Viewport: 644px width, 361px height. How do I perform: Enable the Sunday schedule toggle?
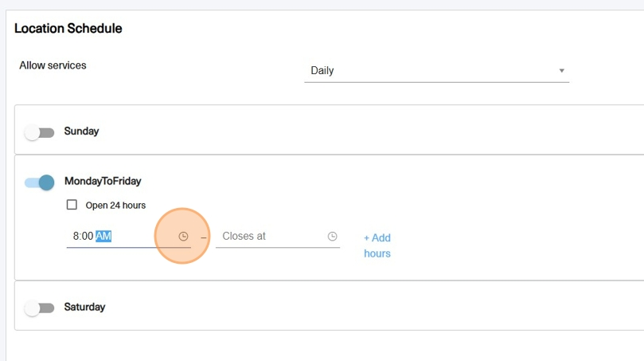tap(40, 133)
